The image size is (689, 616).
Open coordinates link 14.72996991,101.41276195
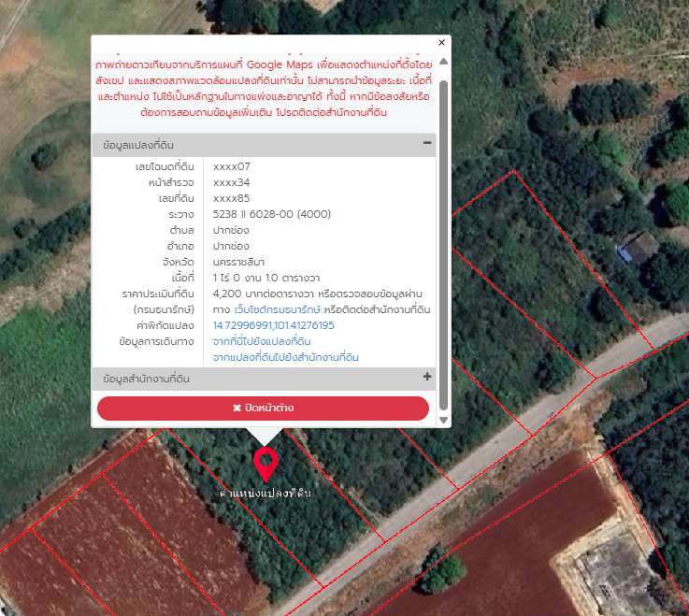(273, 325)
